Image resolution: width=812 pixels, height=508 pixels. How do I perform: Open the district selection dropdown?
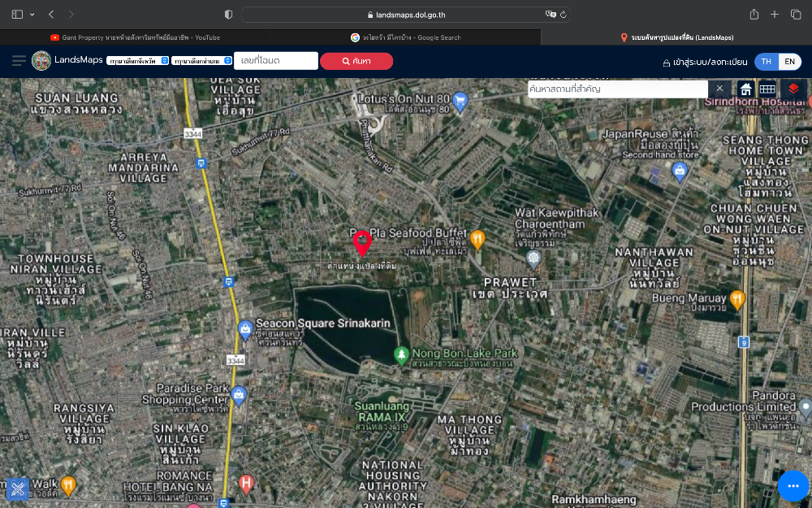[x=201, y=61]
